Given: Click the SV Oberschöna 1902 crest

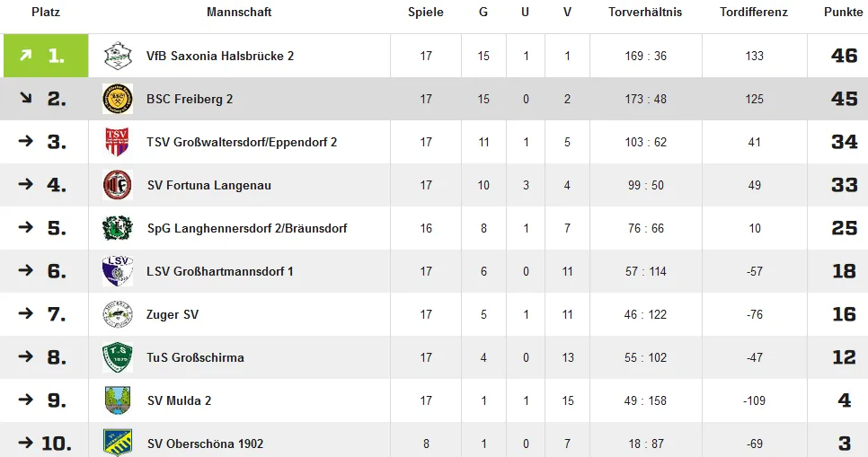Looking at the screenshot, I should point(118,443).
